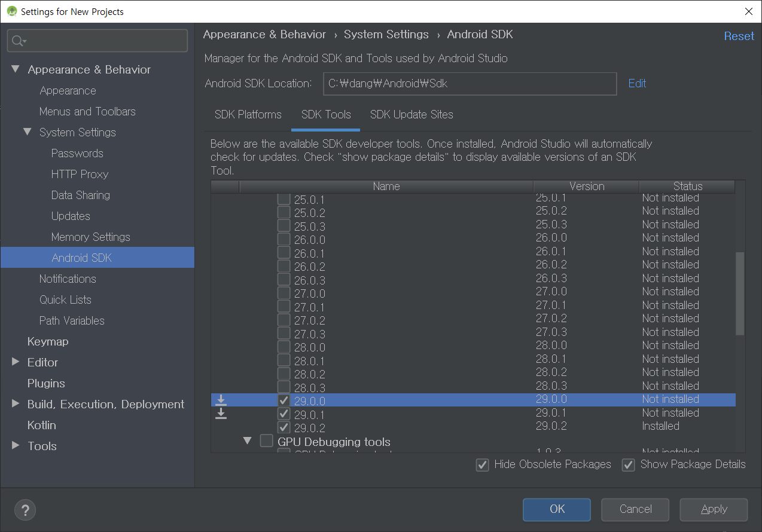Uncheck the installed 29.0.2 checkbox

coord(284,427)
